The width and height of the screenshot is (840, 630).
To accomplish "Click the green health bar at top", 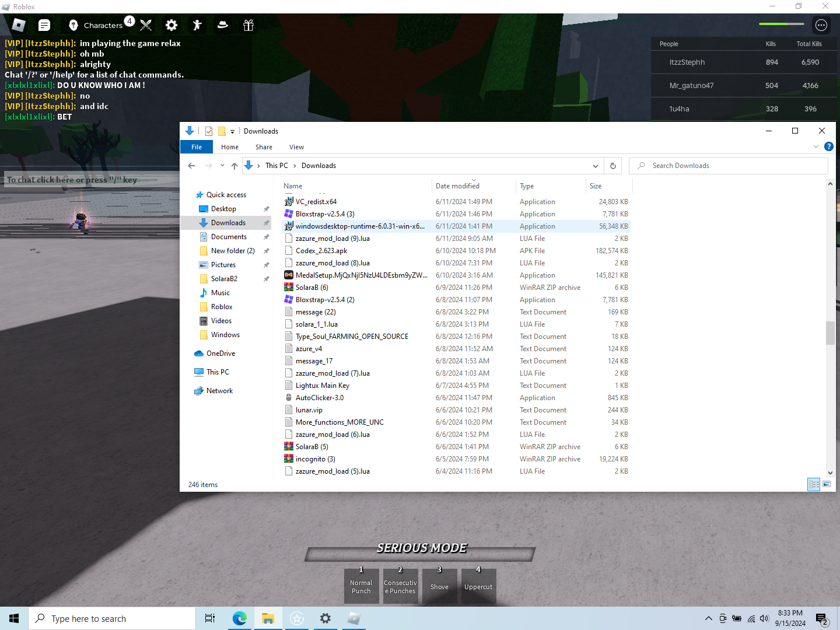I will (782, 24).
